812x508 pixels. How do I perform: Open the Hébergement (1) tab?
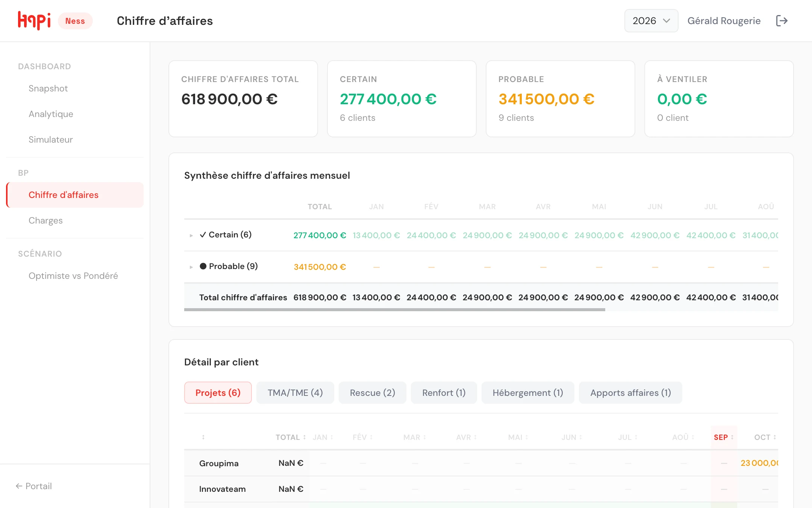point(528,393)
